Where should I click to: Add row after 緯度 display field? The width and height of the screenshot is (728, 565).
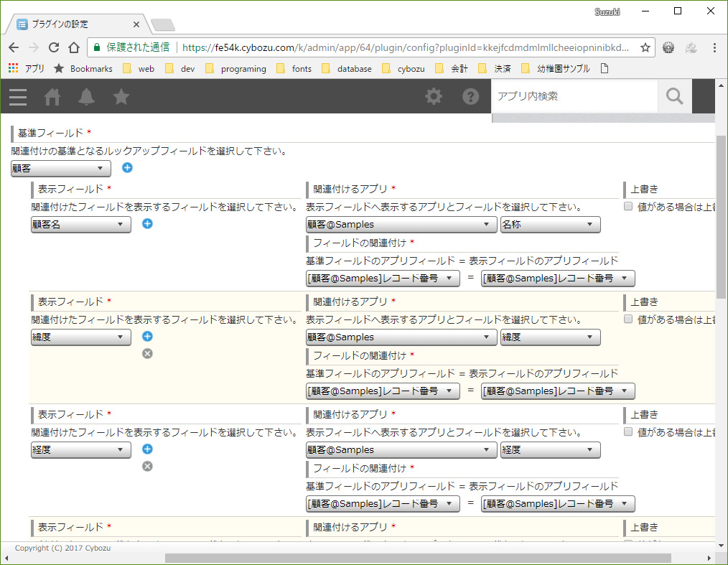pyautogui.click(x=147, y=337)
